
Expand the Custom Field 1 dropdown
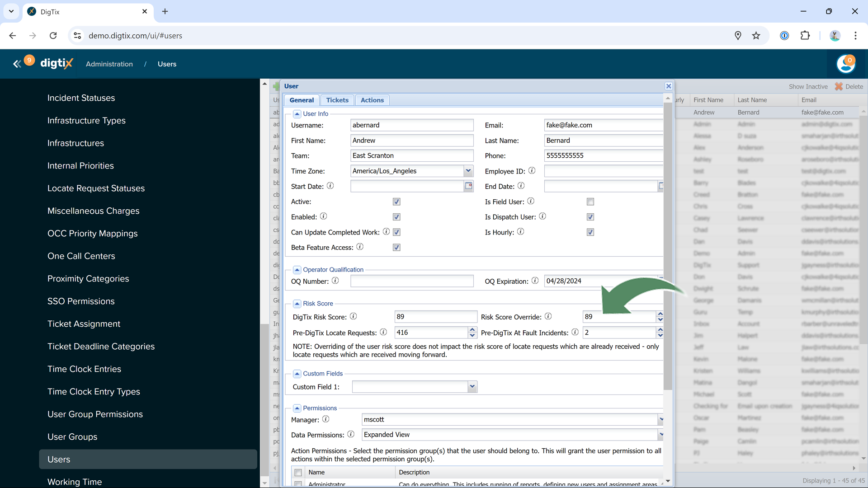coord(472,387)
